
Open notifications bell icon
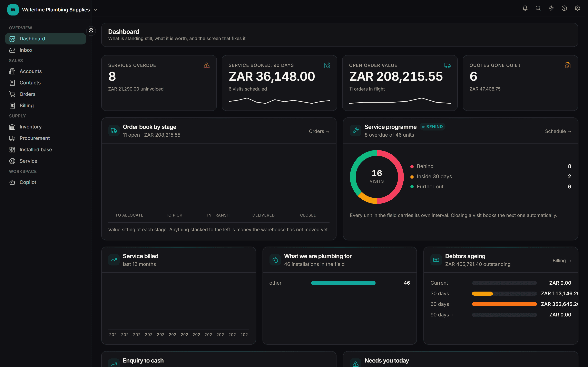coord(525,8)
